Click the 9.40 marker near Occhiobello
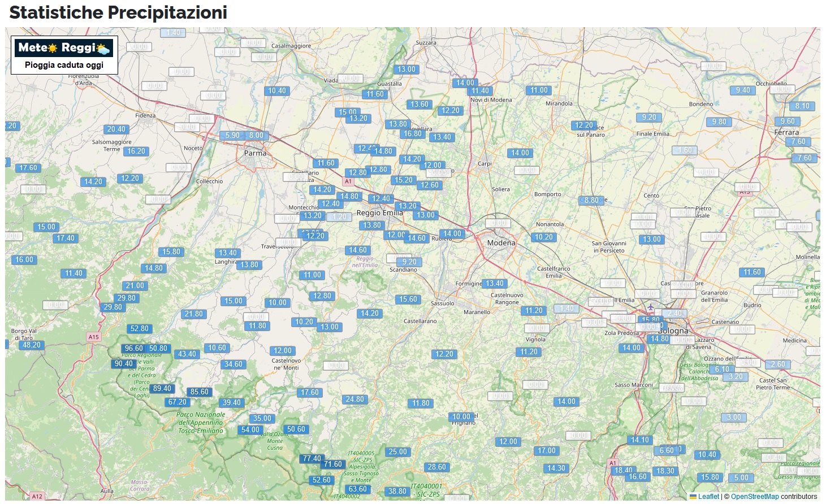This screenshot has height=504, width=826. coord(743,90)
